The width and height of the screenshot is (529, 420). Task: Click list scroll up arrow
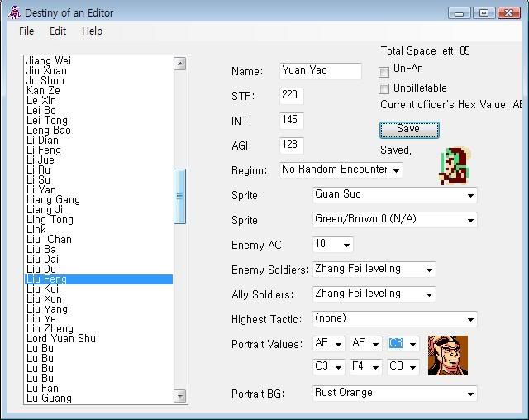[180, 64]
